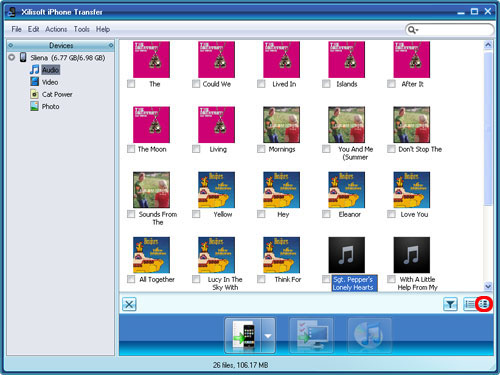
Task: Click the right arrow on Devices header
Action: point(111,45)
